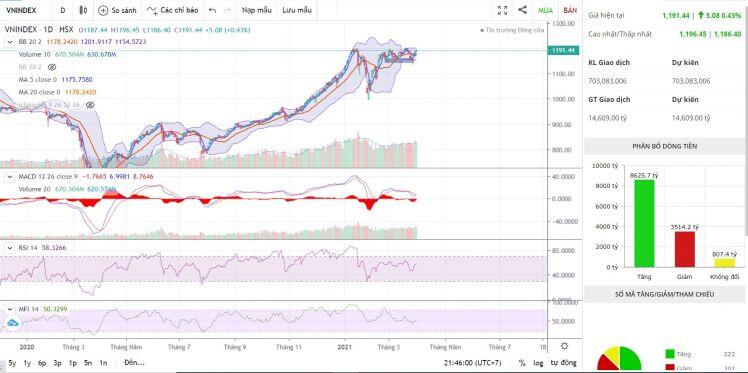Select the 6p time range
Screen dimensions: 748x373
(42, 363)
